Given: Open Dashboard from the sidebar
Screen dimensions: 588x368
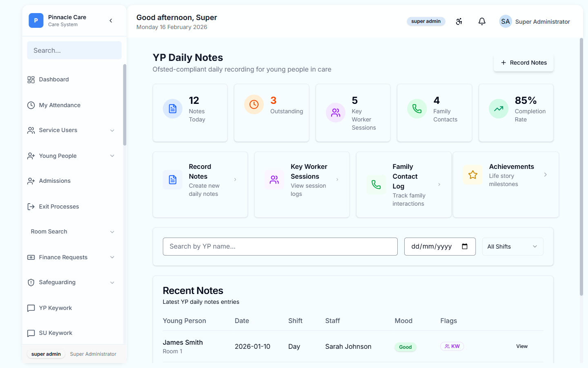Looking at the screenshot, I should click(x=54, y=79).
